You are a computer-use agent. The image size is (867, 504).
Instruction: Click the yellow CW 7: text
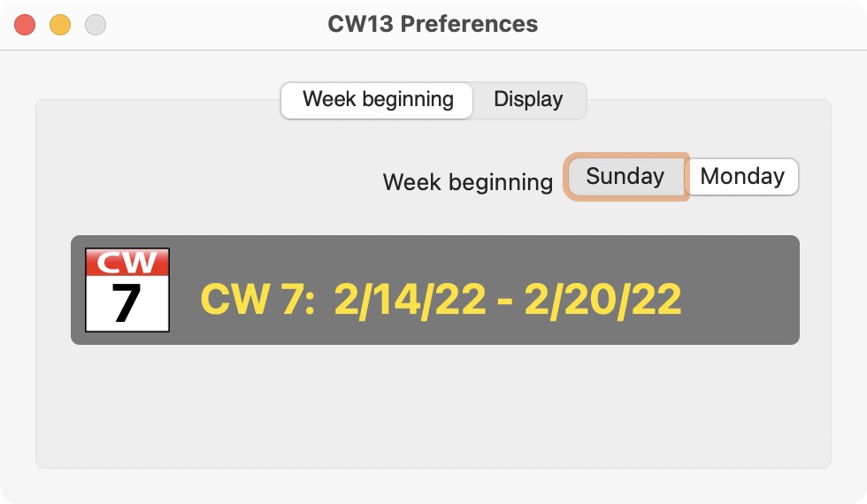coord(257,299)
